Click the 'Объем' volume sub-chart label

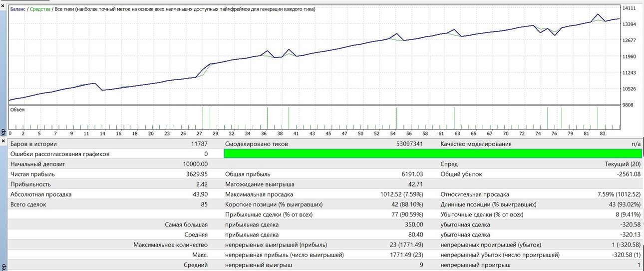[x=17, y=109]
